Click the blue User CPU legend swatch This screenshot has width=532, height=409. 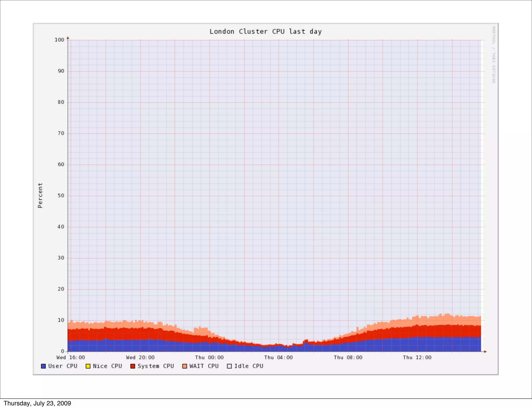click(x=43, y=366)
